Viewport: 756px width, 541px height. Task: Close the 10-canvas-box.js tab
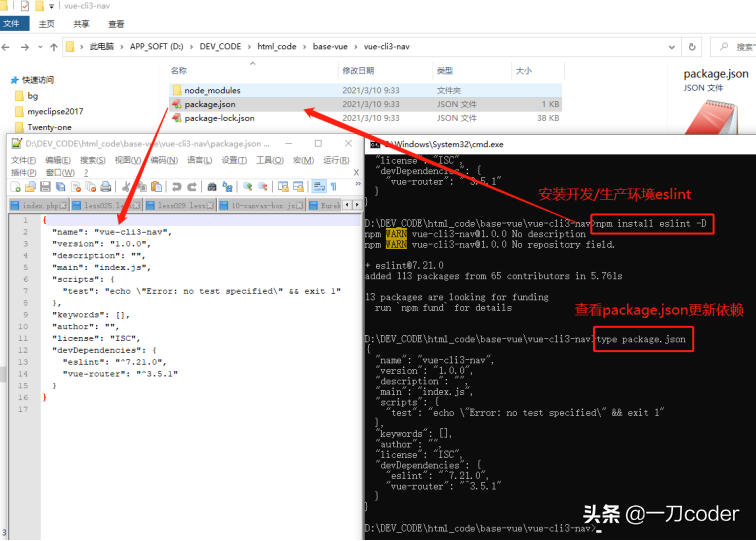click(x=299, y=206)
